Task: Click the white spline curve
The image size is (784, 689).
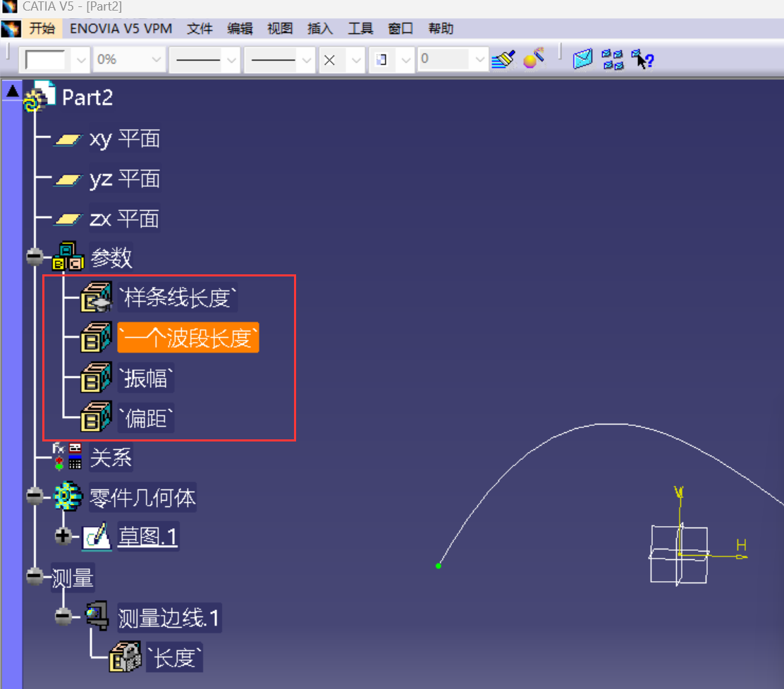Action: point(610,424)
